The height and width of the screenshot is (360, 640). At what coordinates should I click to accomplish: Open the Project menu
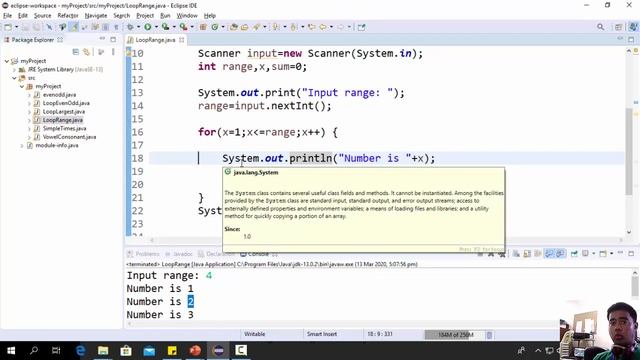[145, 16]
